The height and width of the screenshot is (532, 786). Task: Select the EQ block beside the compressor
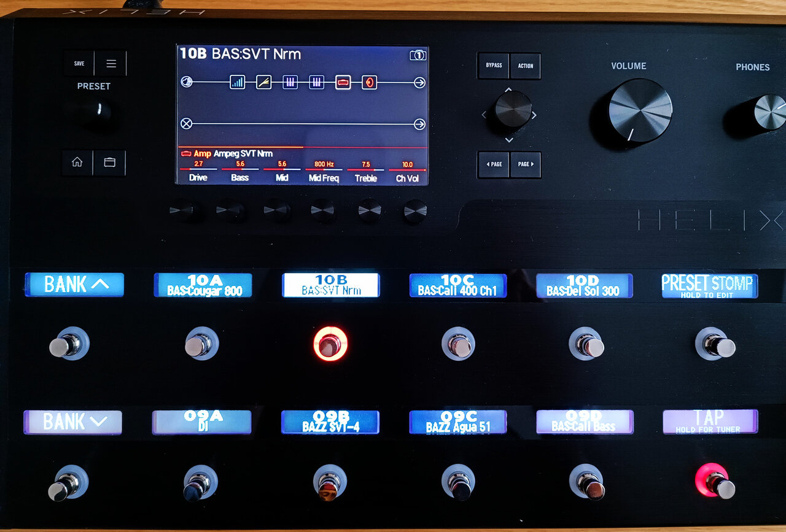click(x=290, y=82)
